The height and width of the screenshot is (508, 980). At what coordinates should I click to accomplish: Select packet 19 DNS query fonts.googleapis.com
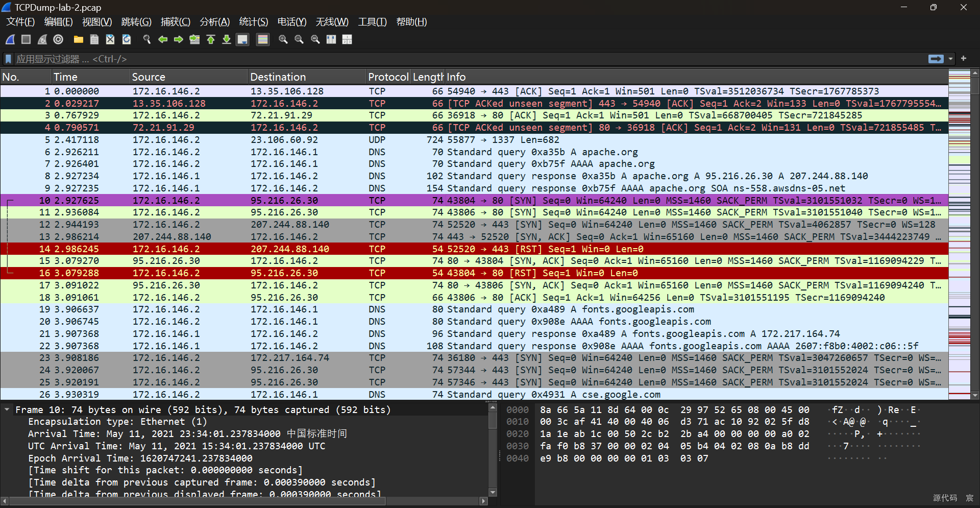pyautogui.click(x=474, y=309)
